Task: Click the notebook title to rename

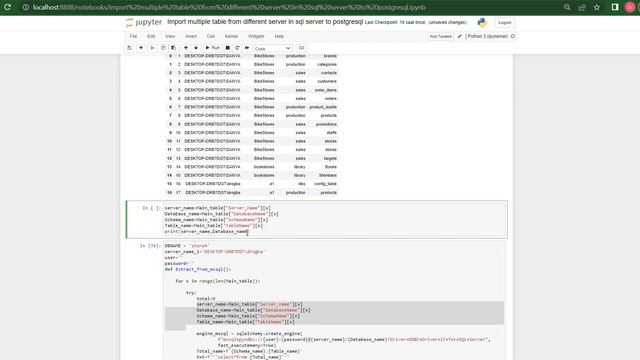Action: [265, 22]
